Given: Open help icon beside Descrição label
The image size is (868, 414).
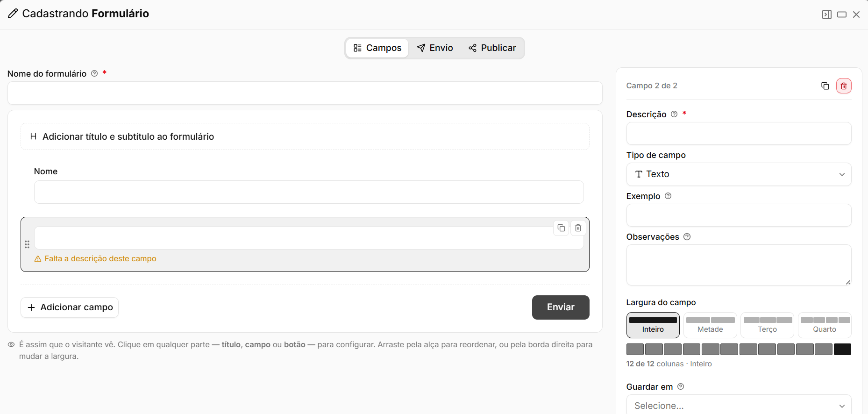Looking at the screenshot, I should point(674,114).
